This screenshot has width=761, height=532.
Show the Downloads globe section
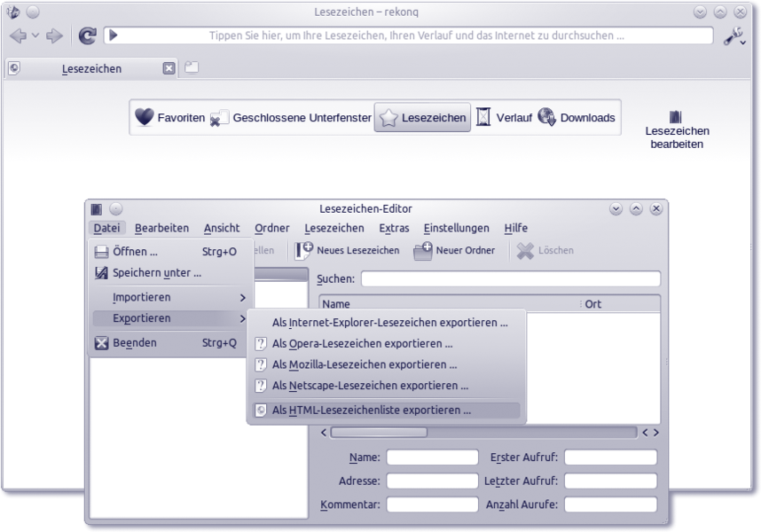coord(577,117)
